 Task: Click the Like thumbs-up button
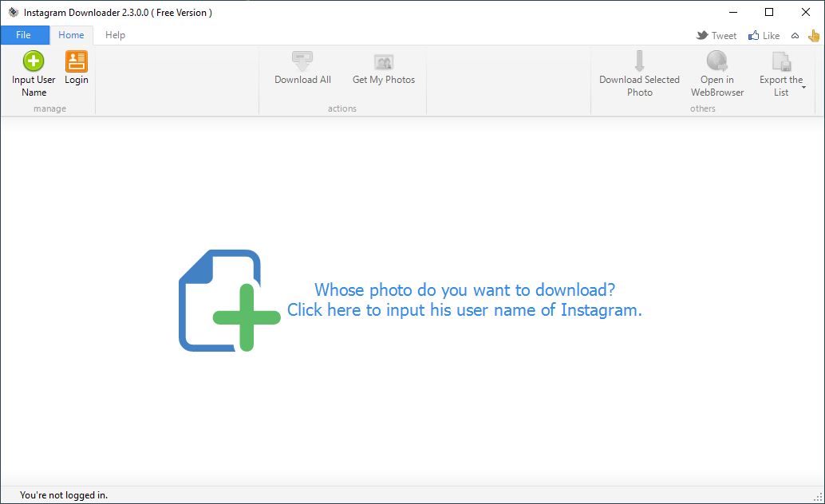(x=764, y=35)
